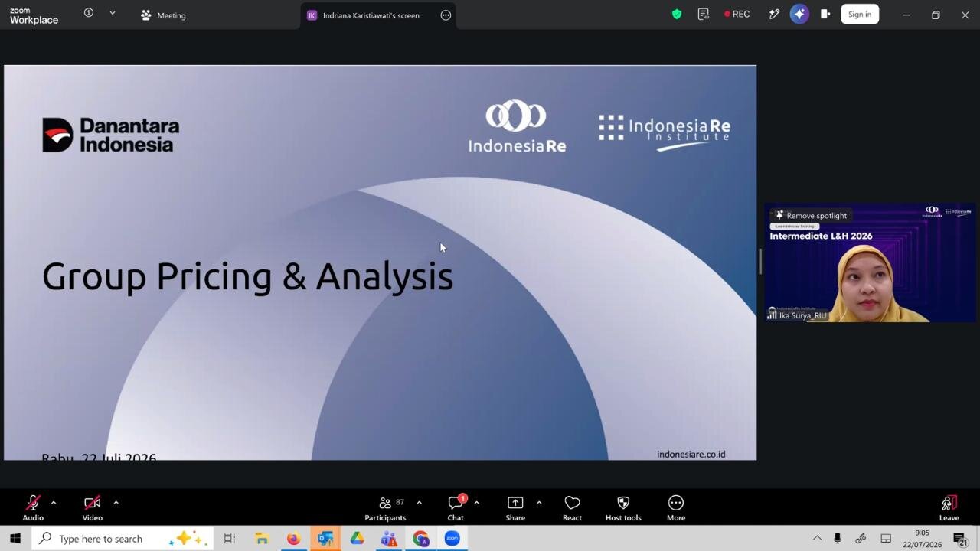Screen dimensions: 980x551
Task: Open the annotate pen tool
Action: (774, 14)
